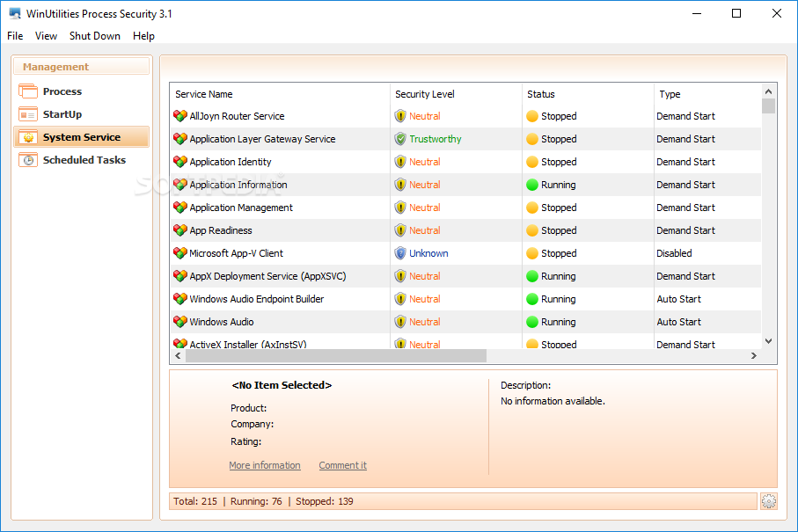Click the green Running dot for AppX Deployment Service
Viewport: 798px width, 532px height.
pyautogui.click(x=532, y=276)
